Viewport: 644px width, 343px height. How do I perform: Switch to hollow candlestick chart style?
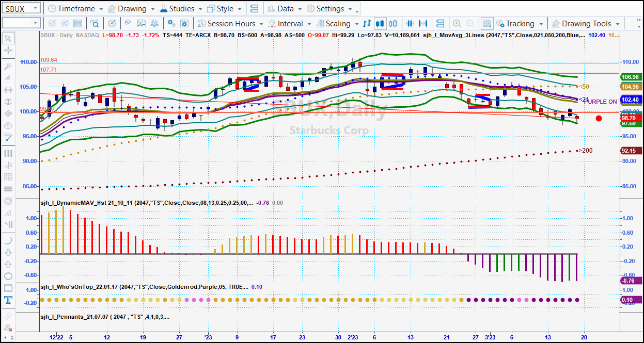pyautogui.click(x=393, y=23)
